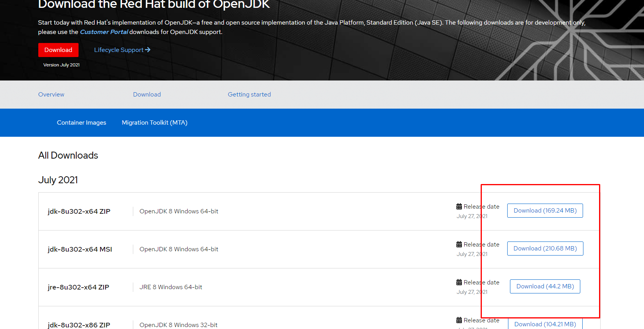This screenshot has width=644, height=329.
Task: Select the jdk-8u302-x64 ZIP file name
Action: [x=79, y=211]
